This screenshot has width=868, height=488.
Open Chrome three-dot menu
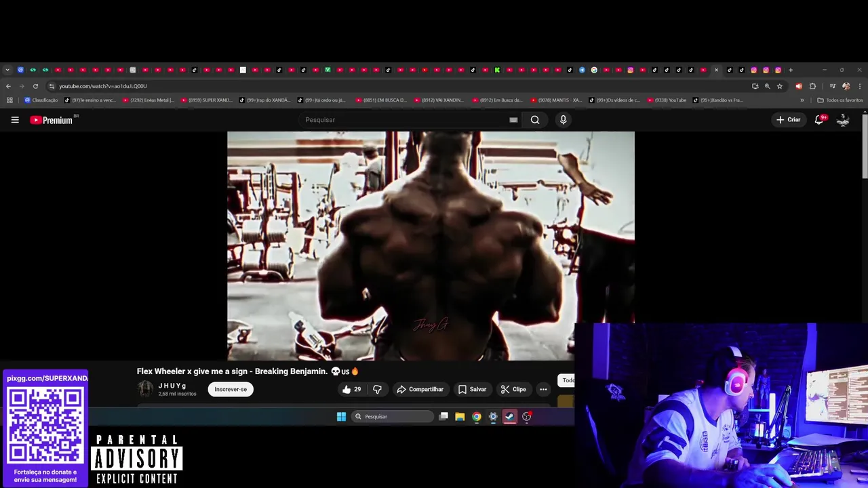(x=860, y=86)
